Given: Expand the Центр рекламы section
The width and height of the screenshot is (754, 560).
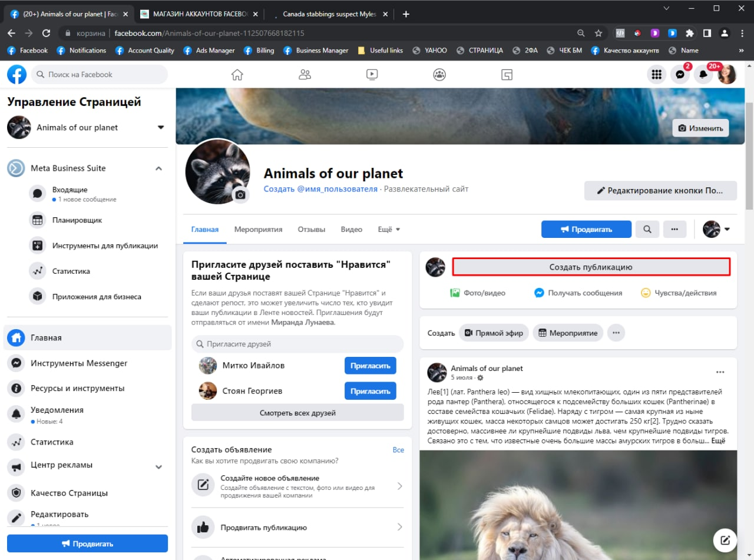Looking at the screenshot, I should coord(158,467).
